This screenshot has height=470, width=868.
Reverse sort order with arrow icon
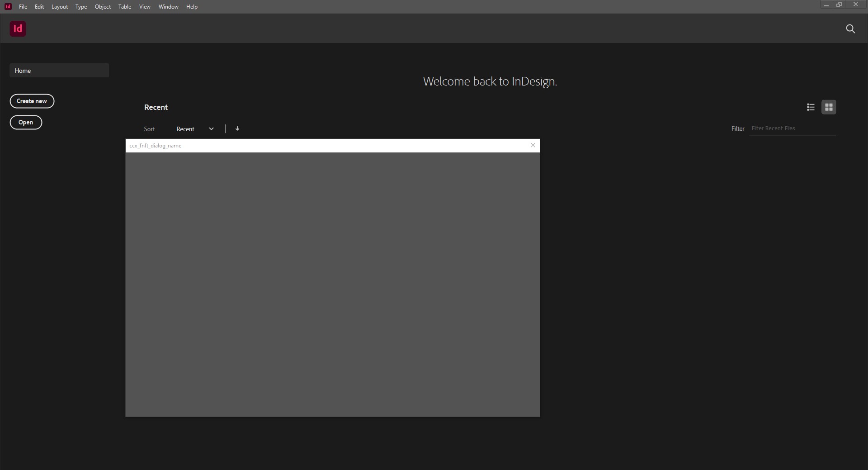pyautogui.click(x=237, y=129)
